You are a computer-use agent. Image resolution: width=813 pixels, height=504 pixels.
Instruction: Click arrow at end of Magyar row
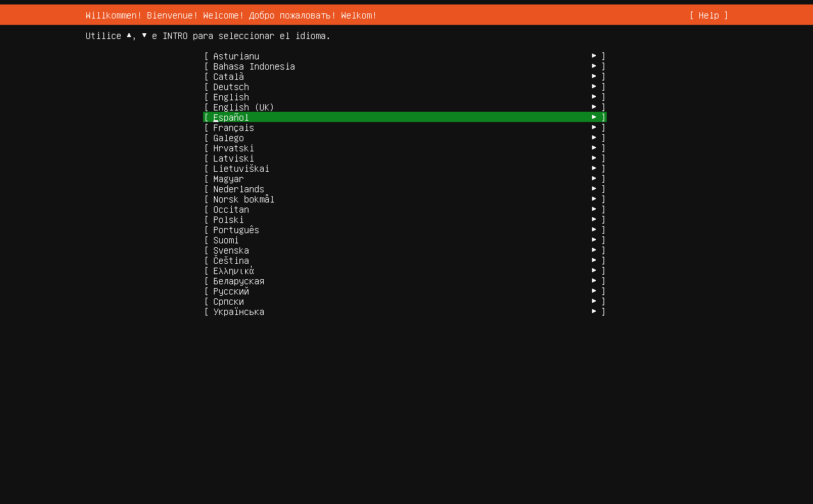coord(594,178)
